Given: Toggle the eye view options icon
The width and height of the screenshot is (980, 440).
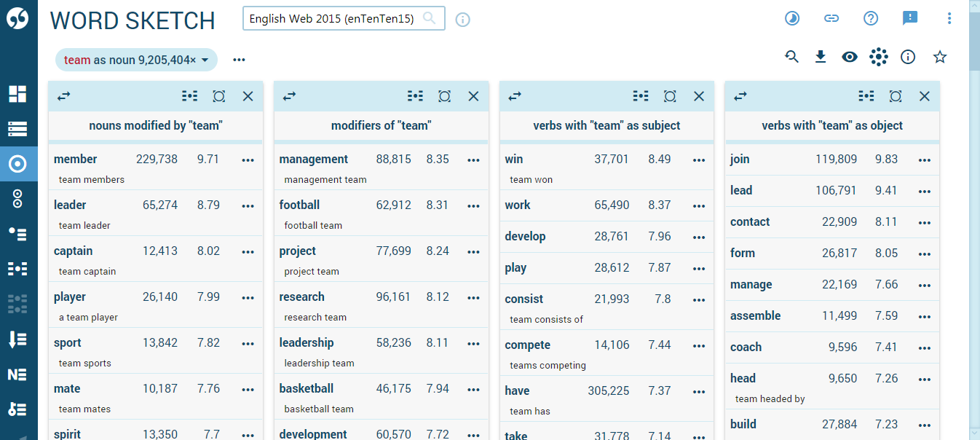Looking at the screenshot, I should tap(850, 57).
